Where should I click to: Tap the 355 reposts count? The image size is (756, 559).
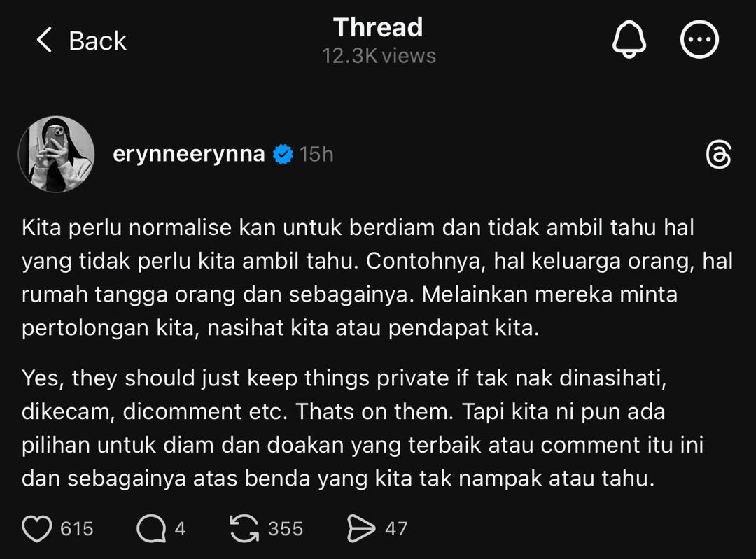286,529
